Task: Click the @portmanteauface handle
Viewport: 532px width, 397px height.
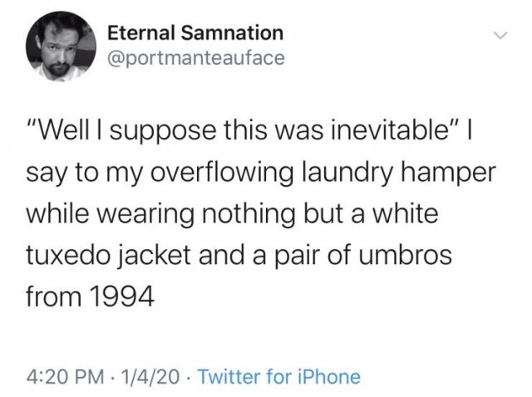Action: pyautogui.click(x=196, y=58)
